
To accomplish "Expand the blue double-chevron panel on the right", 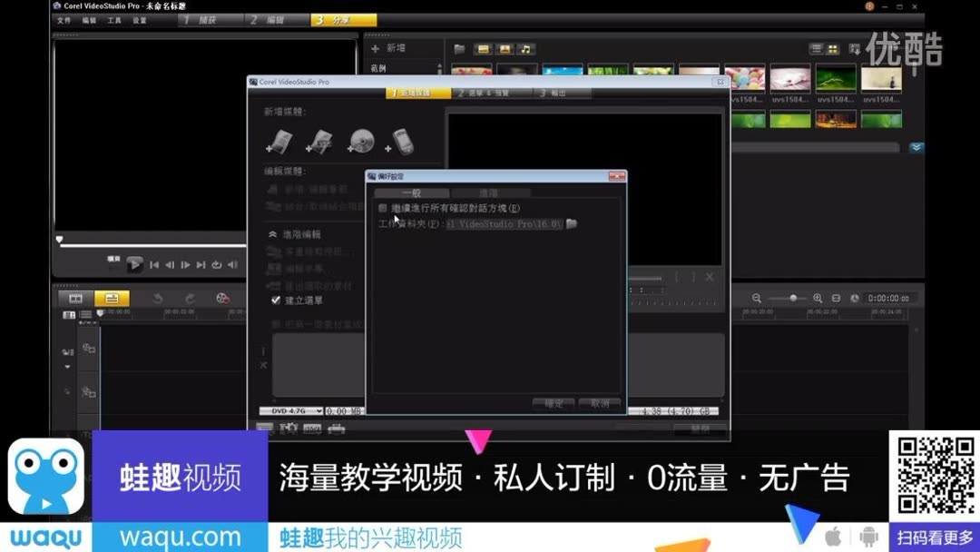I will point(916,146).
